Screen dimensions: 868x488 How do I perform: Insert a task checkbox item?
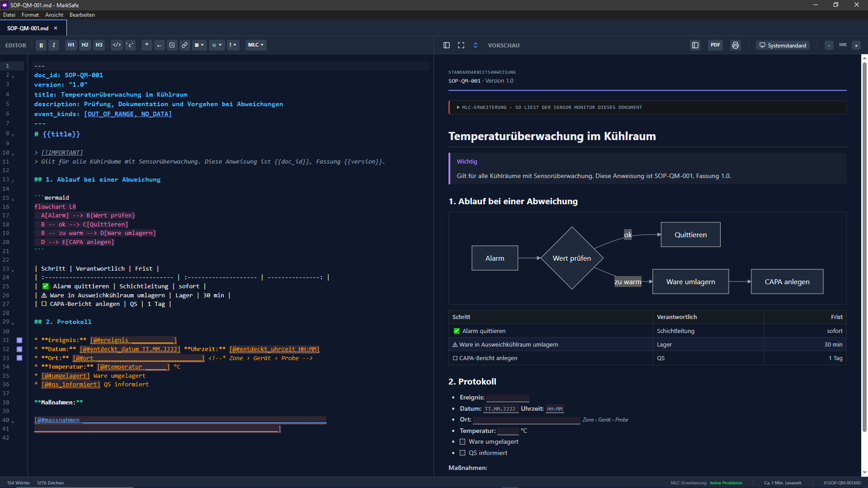tap(172, 45)
